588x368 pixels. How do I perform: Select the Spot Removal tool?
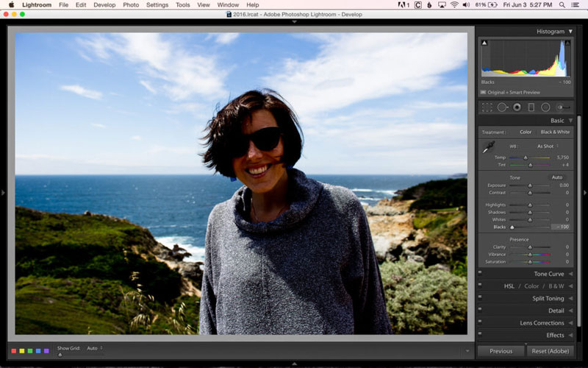pyautogui.click(x=502, y=107)
